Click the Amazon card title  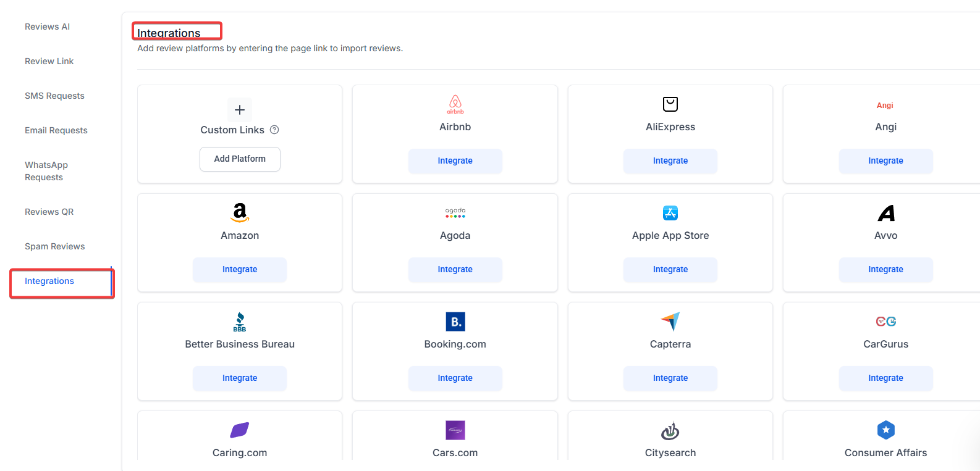[240, 235]
